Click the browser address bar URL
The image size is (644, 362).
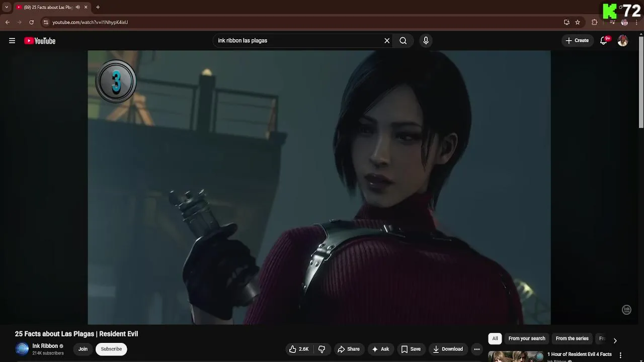coord(90,22)
